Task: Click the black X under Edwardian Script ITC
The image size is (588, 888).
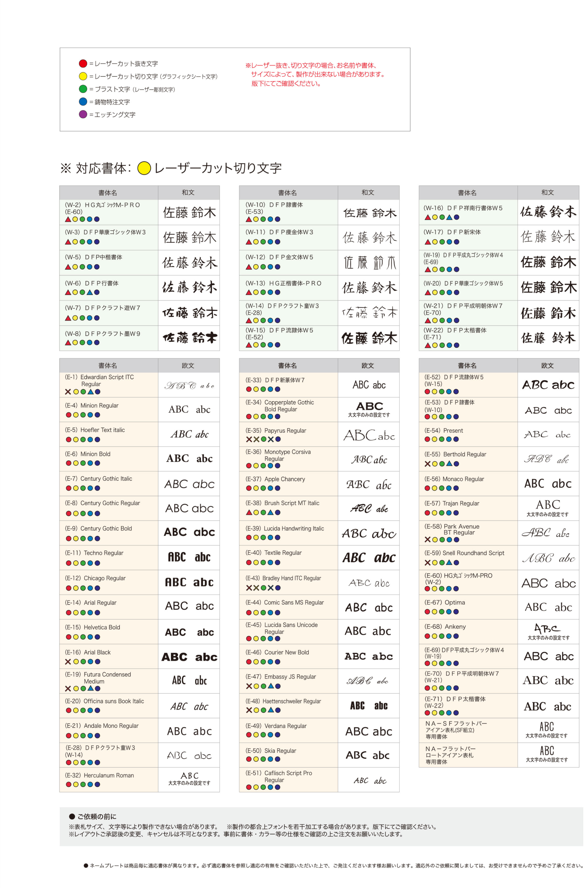Action: 68,392
